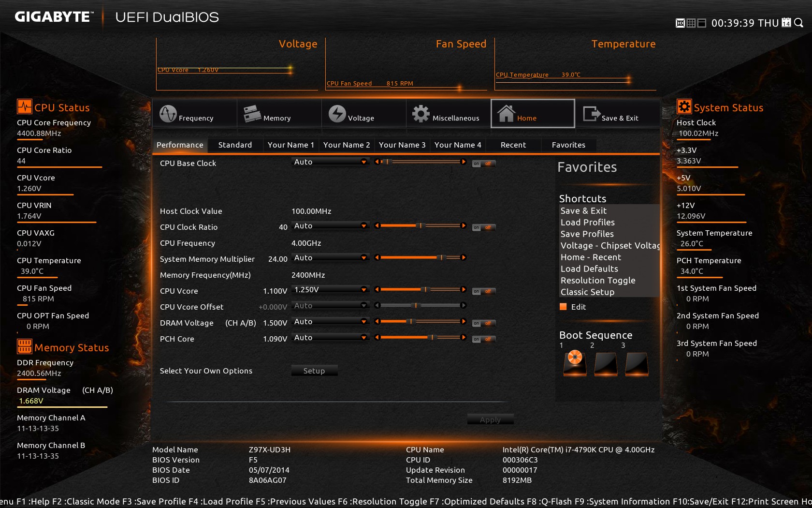Click the Memory Status chip icon

[24, 346]
